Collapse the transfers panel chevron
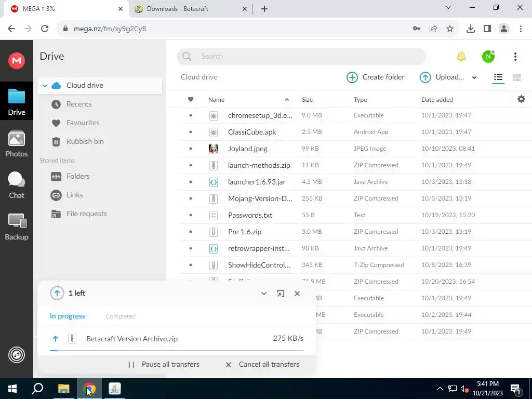 coord(263,294)
